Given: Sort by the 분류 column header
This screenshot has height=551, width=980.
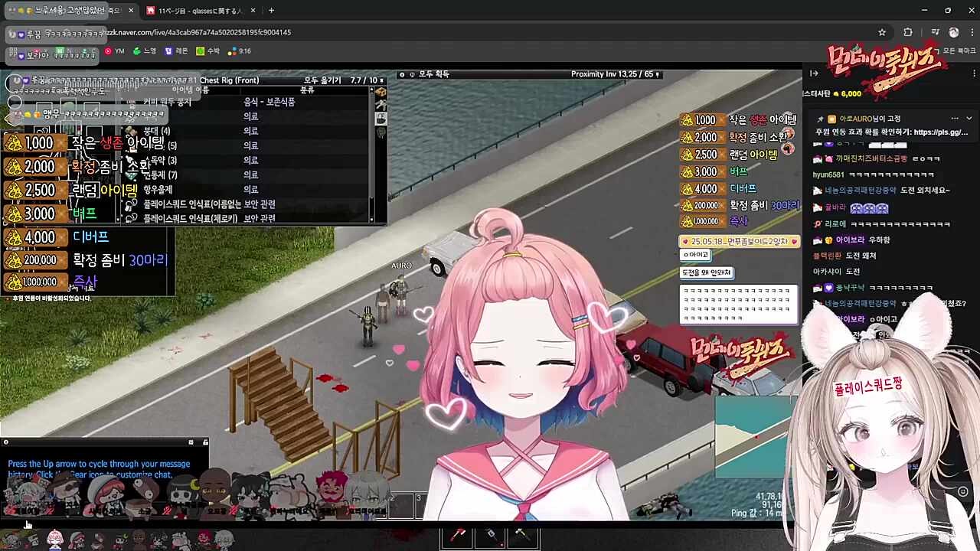Looking at the screenshot, I should click(307, 90).
